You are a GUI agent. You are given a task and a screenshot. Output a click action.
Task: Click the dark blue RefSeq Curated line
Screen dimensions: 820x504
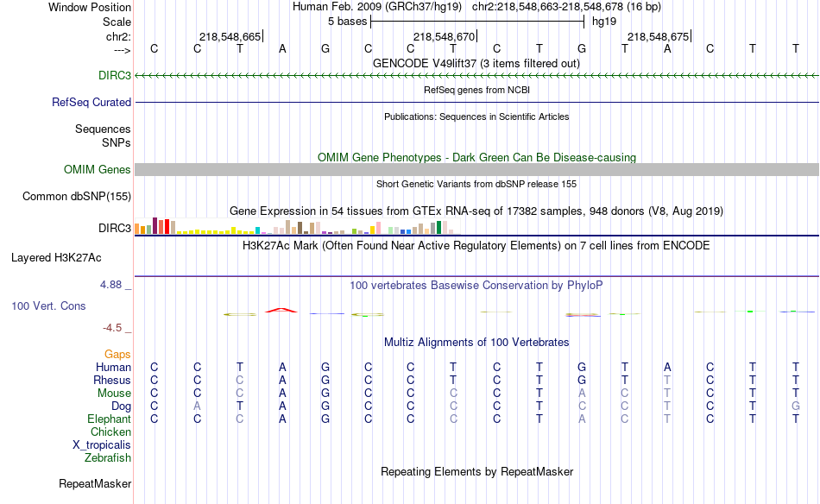coord(476,102)
